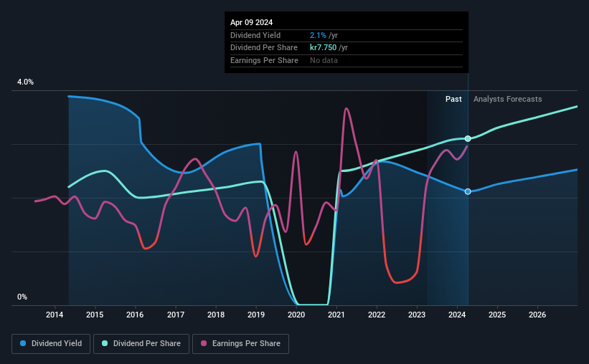Click the pink Earnings Per Share legend dot
The width and height of the screenshot is (589, 364).
(x=204, y=343)
